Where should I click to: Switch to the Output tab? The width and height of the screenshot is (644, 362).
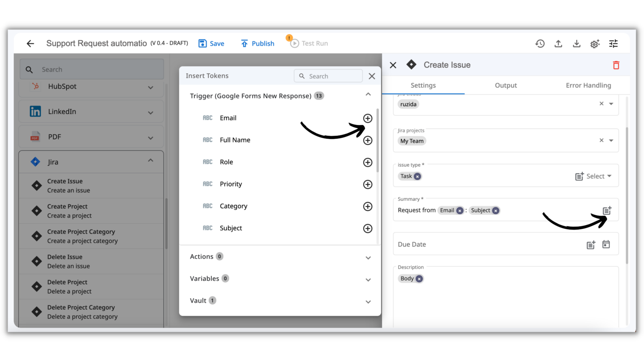point(506,85)
